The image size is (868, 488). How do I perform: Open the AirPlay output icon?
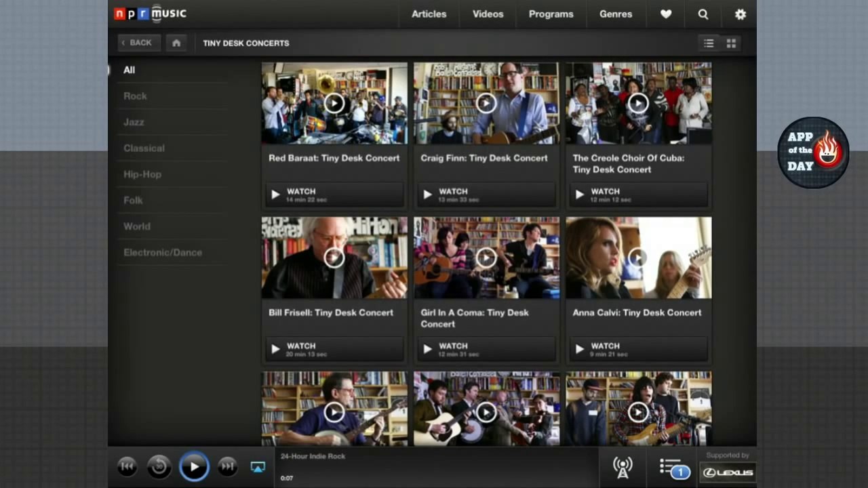[x=258, y=467]
